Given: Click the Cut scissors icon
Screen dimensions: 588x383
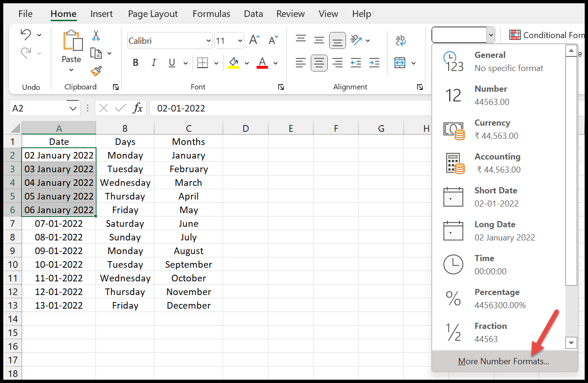Looking at the screenshot, I should tap(96, 35).
